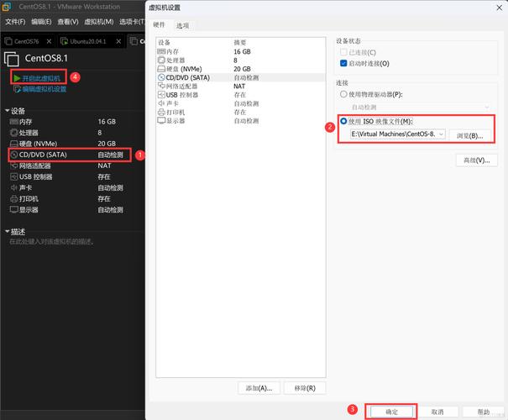Switch to the CentOS76 VM tab

(29, 41)
